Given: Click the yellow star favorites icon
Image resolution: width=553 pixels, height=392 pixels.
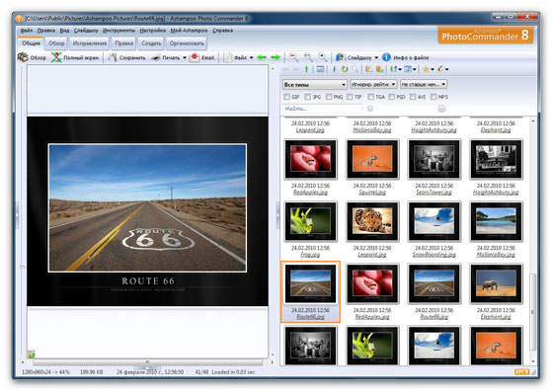Looking at the screenshot, I should coord(426,69).
